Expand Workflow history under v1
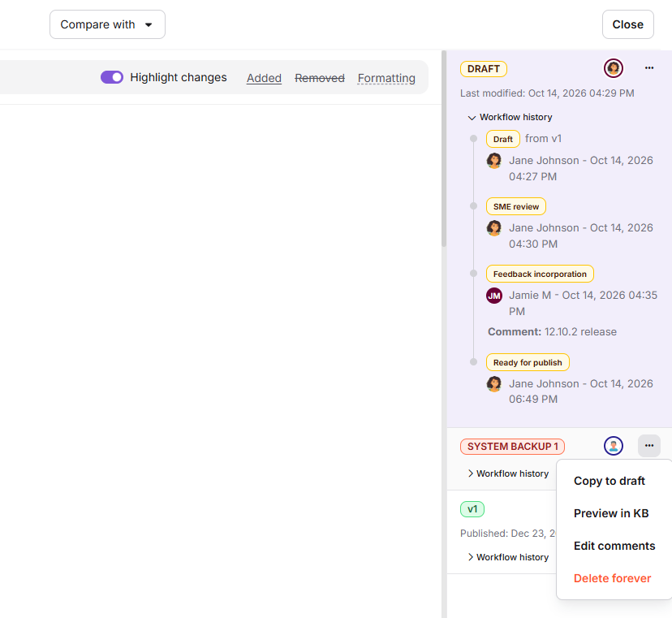The width and height of the screenshot is (672, 618). point(508,557)
